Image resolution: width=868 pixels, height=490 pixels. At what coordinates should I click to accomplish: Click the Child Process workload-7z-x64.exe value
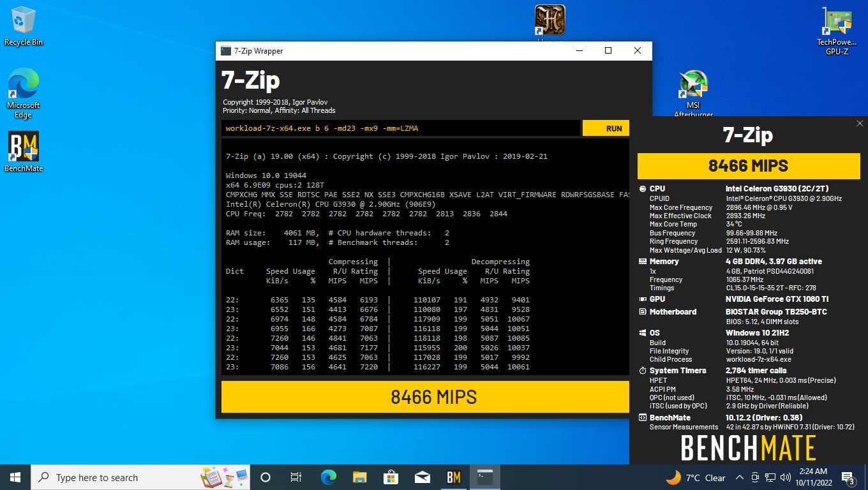point(759,360)
